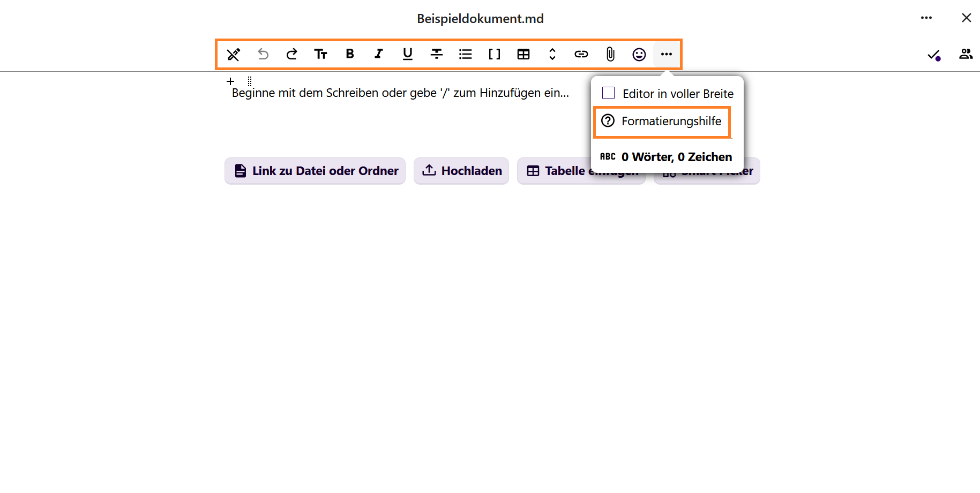The width and height of the screenshot is (980, 493).
Task: Toggle italic text formatting
Action: pos(379,54)
